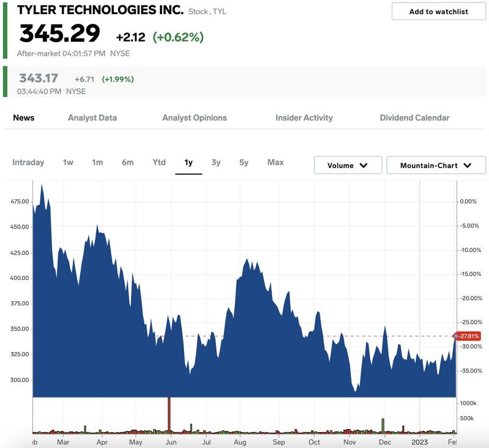Click the Aug month axis label
Viewport: 489px width, 448px height.
tap(240, 442)
